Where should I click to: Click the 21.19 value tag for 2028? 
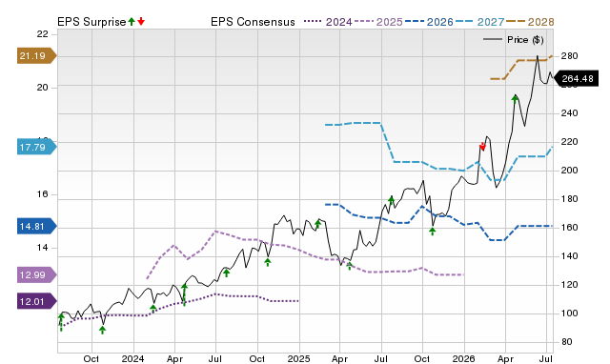click(36, 55)
